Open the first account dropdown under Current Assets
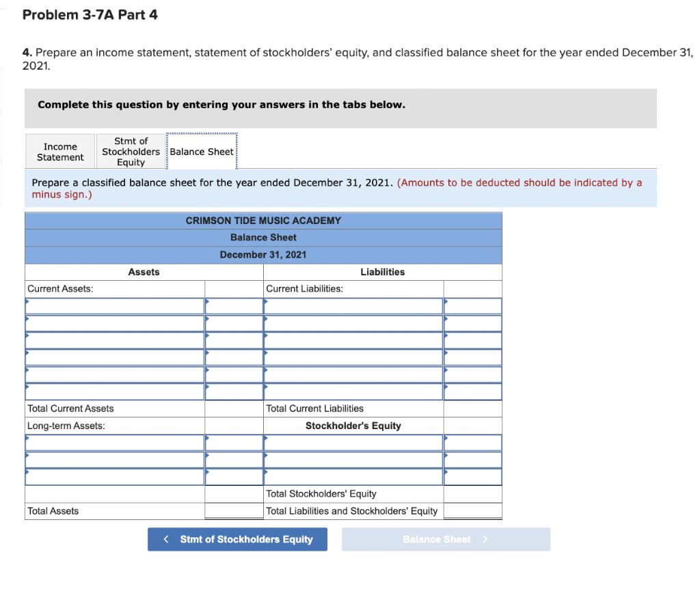The width and height of the screenshot is (700, 604). (114, 305)
